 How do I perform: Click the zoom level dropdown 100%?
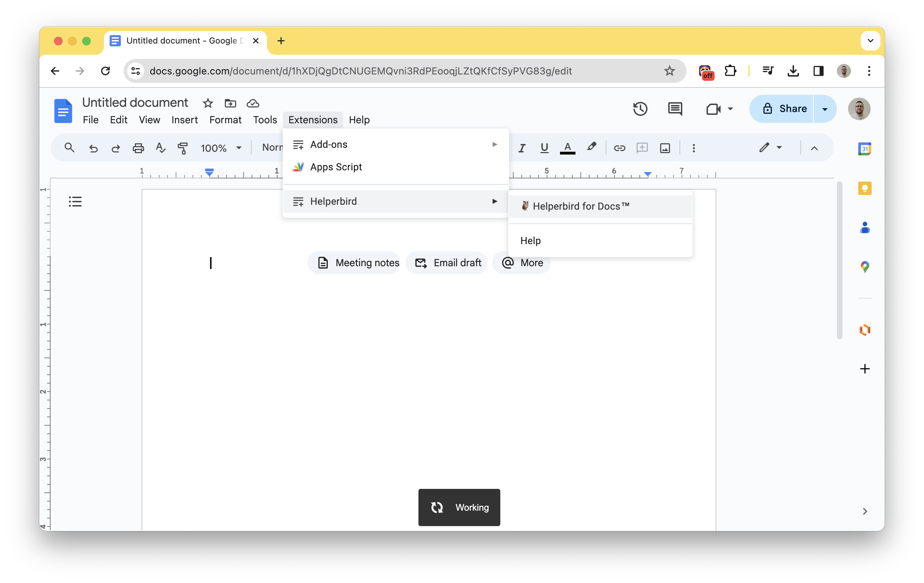point(219,148)
